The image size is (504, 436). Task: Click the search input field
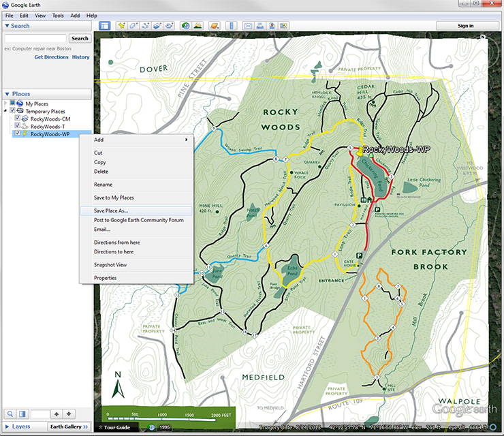pyautogui.click(x=35, y=39)
